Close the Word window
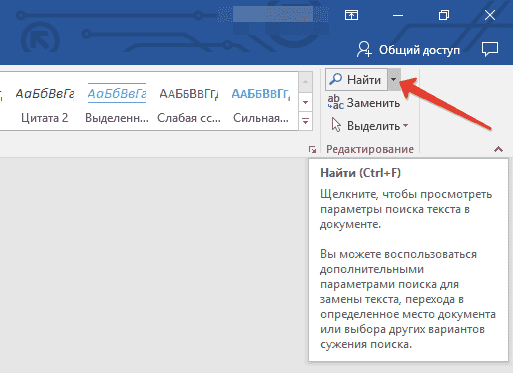Viewport: 513px width, 373px height. [490, 15]
